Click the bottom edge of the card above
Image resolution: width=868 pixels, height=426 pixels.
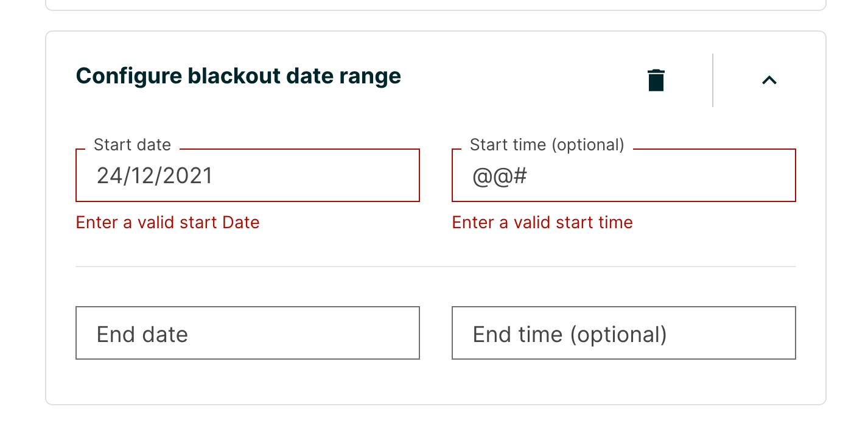(435, 10)
